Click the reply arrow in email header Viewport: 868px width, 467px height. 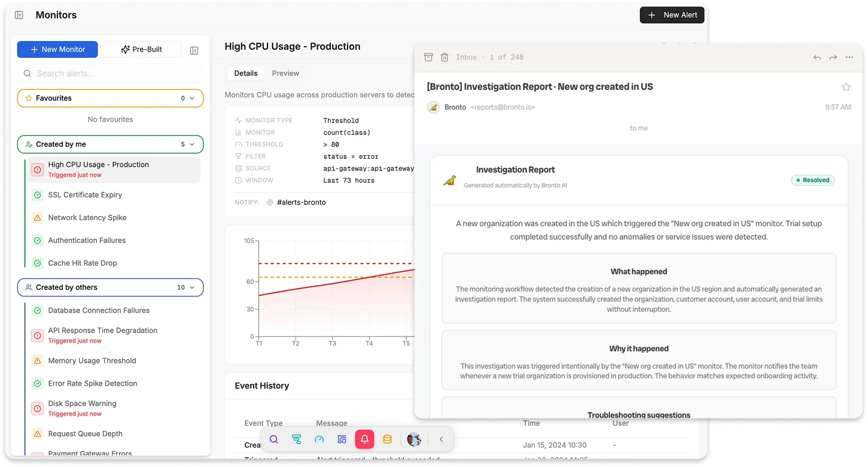coord(817,57)
